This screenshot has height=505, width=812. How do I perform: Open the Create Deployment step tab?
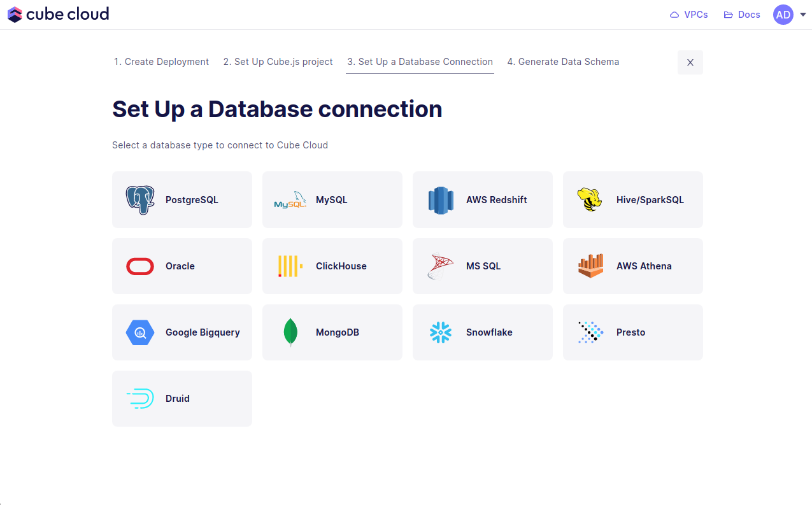point(161,62)
